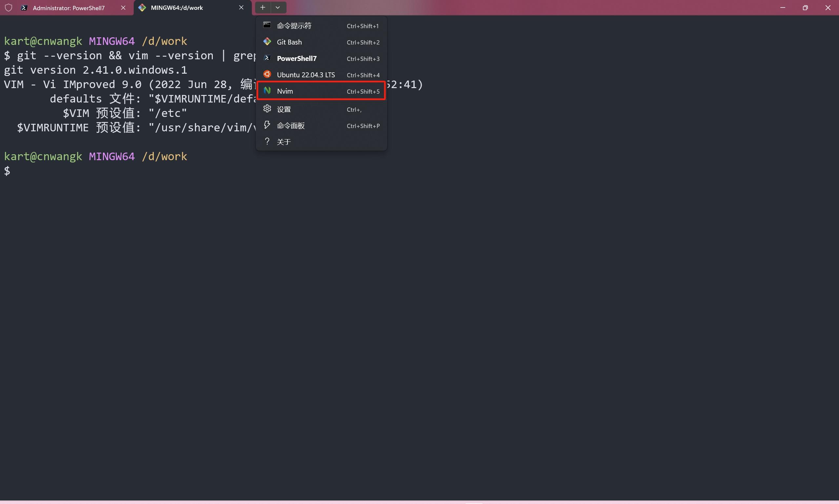
Task: Click the Git Bash diamond icon in the menu
Action: point(267,42)
